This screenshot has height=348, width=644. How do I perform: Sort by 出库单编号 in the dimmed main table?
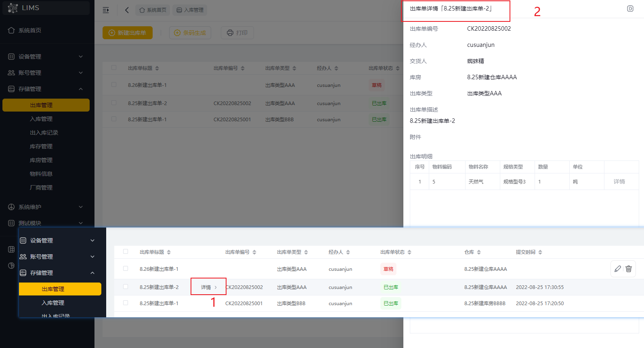tap(243, 68)
